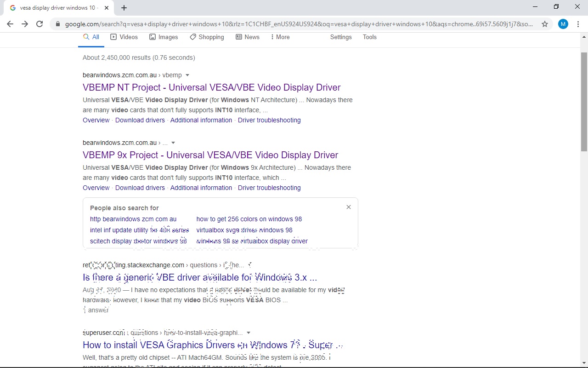This screenshot has height=368, width=588.
Task: Open Additional information under VBEMP 9x result
Action: click(x=201, y=188)
